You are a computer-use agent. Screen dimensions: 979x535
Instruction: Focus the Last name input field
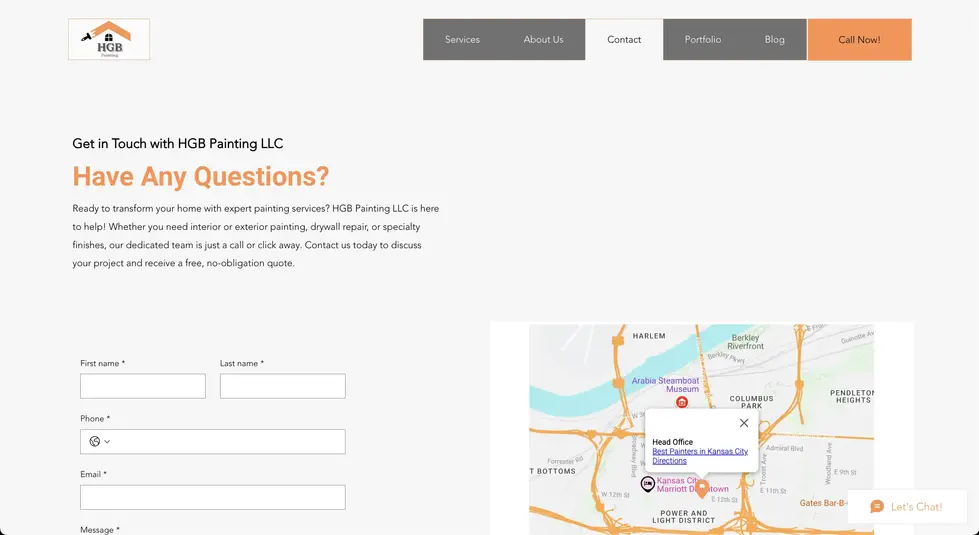[282, 386]
